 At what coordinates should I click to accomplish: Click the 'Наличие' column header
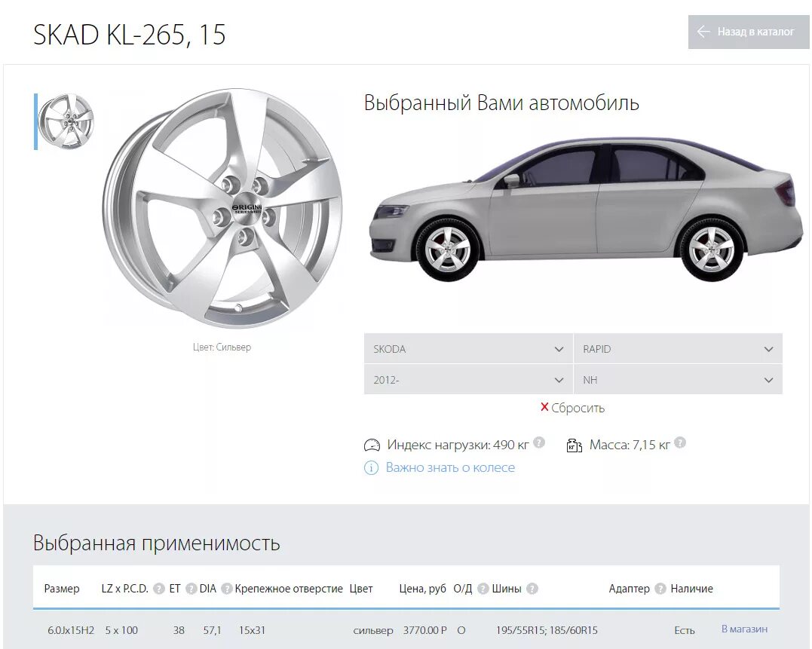[x=691, y=589]
